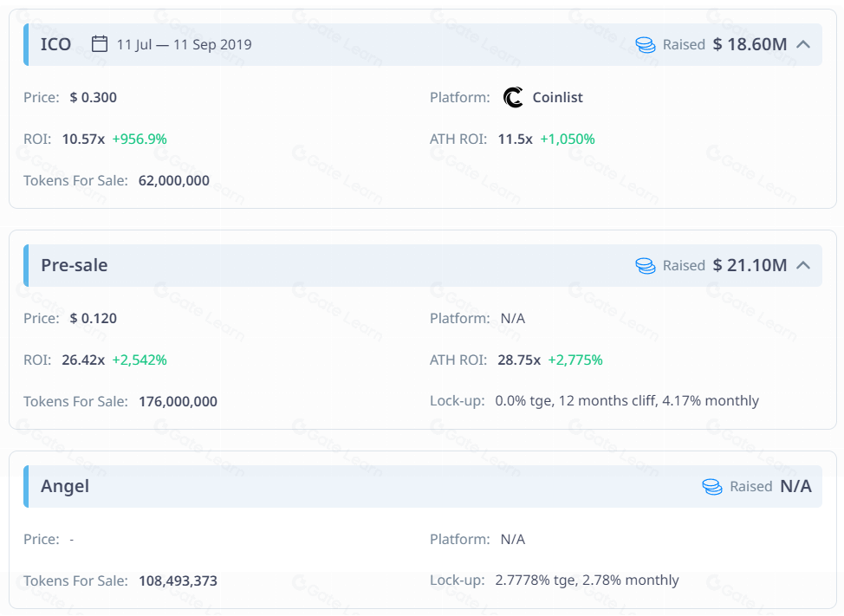Click the calendar icon in ICO header
Image resolution: width=844 pixels, height=616 pixels.
[100, 44]
